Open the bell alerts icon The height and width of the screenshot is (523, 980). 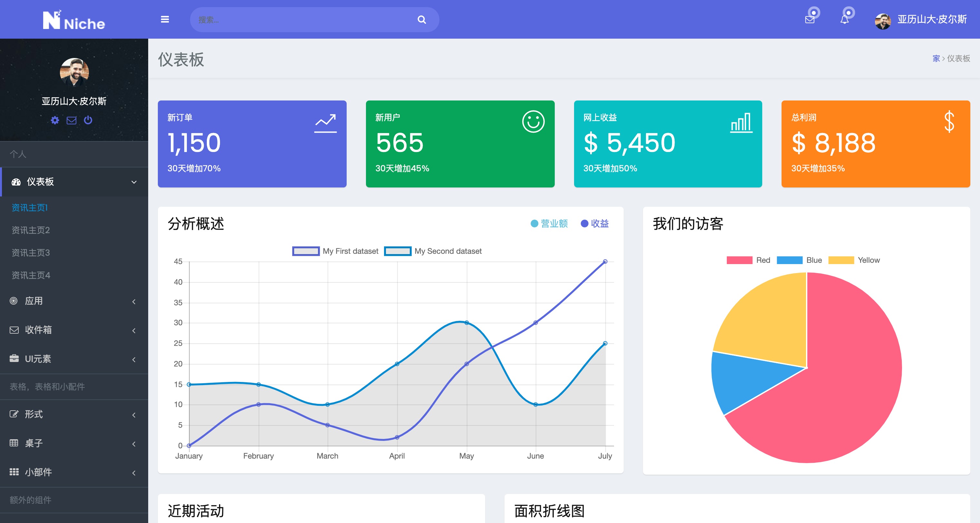coord(845,19)
